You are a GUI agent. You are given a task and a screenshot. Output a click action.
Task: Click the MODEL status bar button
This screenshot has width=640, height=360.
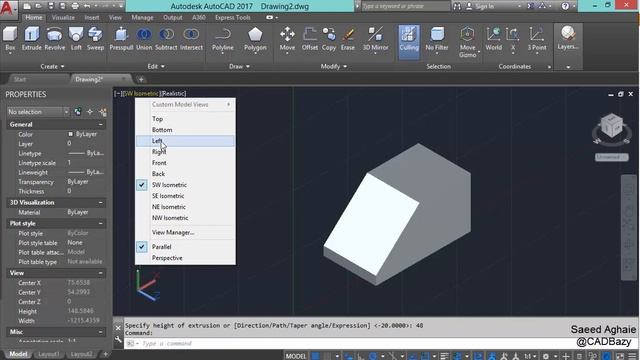click(296, 356)
